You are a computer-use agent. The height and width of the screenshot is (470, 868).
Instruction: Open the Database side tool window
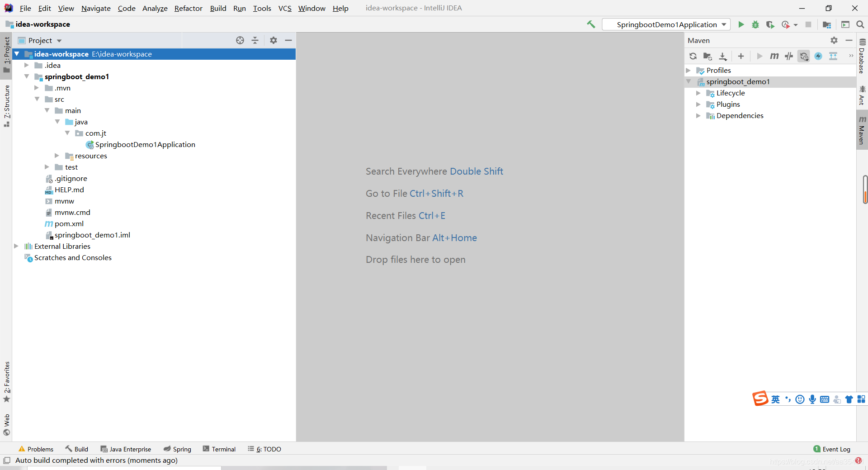click(x=862, y=56)
